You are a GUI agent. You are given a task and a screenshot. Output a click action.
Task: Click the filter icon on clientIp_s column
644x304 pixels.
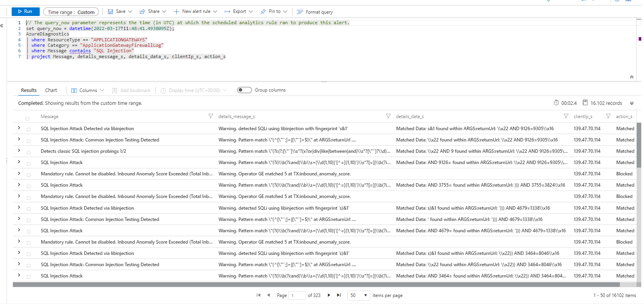[608, 116]
